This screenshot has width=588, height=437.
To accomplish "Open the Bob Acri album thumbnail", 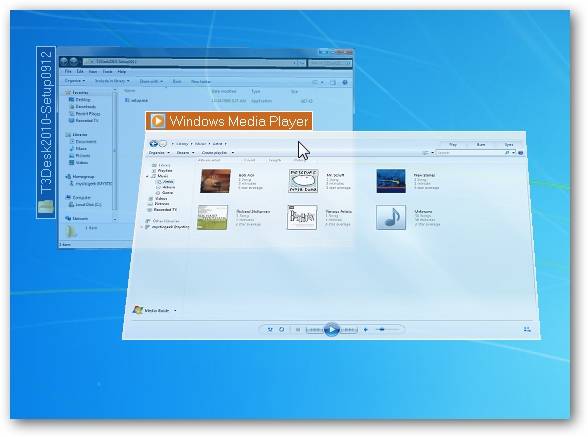I will 216,181.
